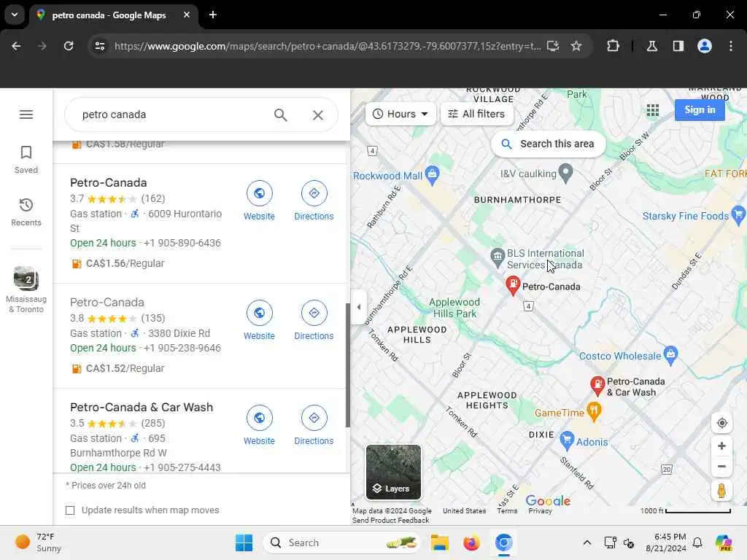The width and height of the screenshot is (747, 560).
Task: Click Search this area button
Action: pyautogui.click(x=549, y=144)
